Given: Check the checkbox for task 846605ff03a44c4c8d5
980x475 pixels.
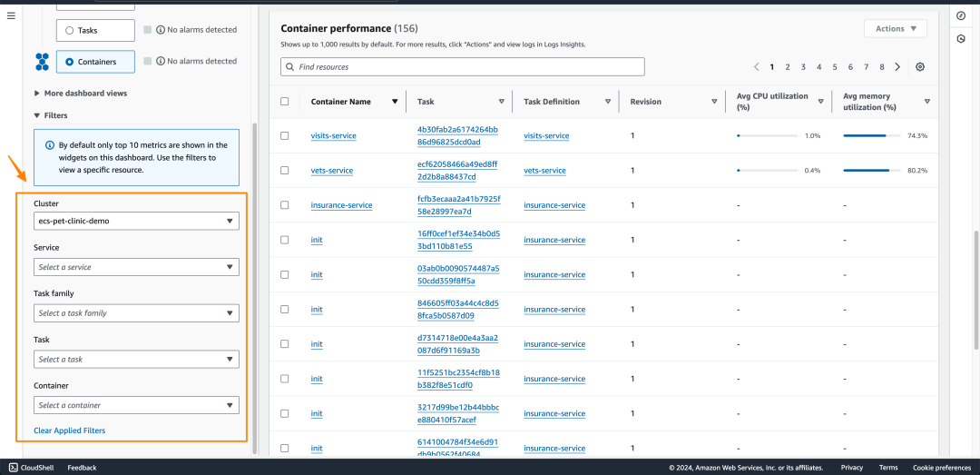Looking at the screenshot, I should pyautogui.click(x=285, y=309).
